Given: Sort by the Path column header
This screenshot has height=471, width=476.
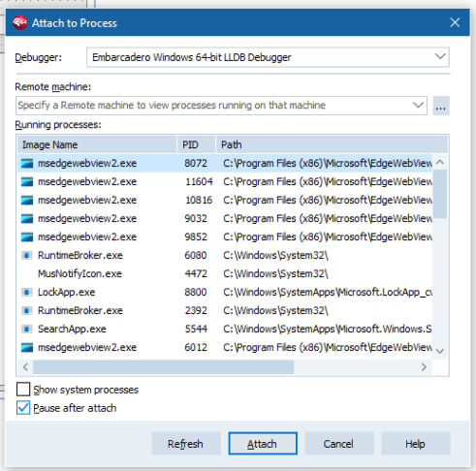Looking at the screenshot, I should [332, 144].
